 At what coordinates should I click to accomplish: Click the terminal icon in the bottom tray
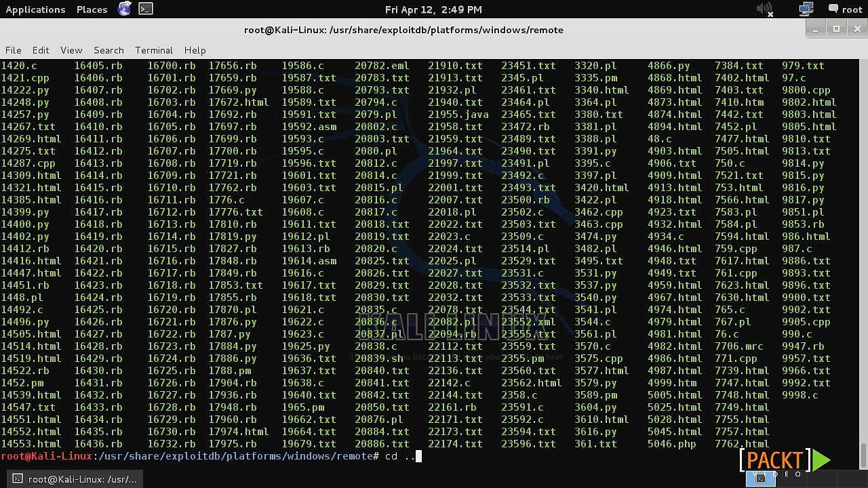click(760, 479)
